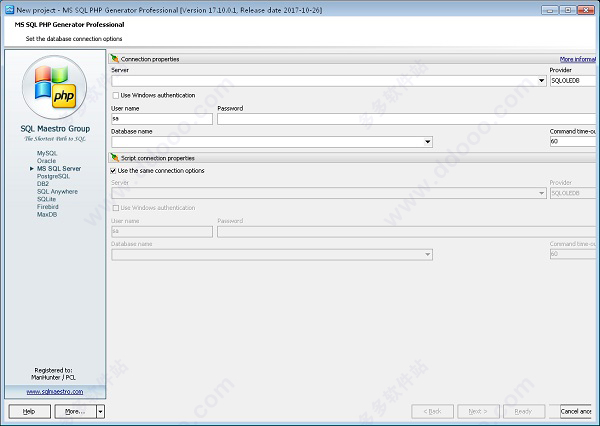Click the Cancel button
Viewport: 600px width, 426px height.
[x=578, y=412]
